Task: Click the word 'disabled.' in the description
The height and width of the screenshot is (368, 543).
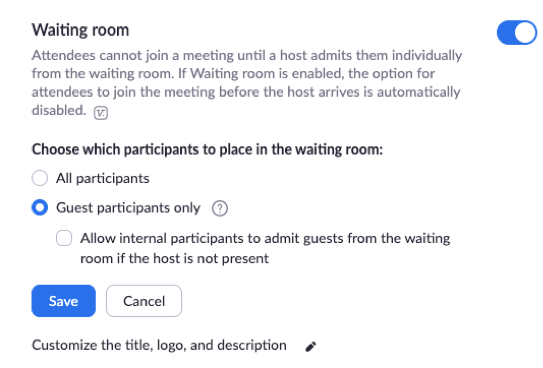Action: coord(59,110)
